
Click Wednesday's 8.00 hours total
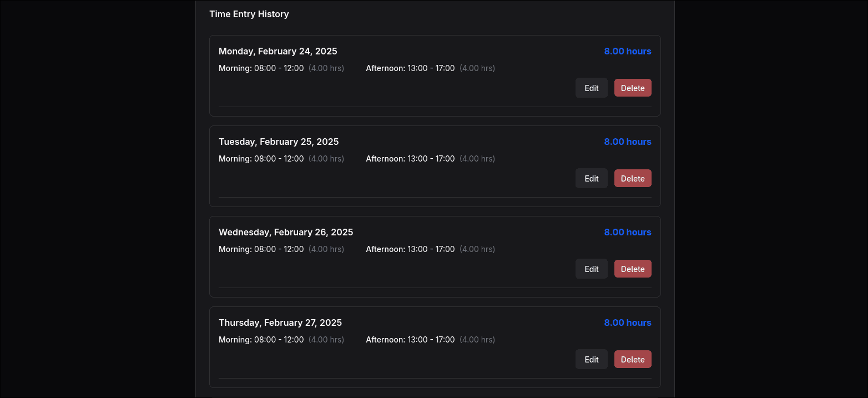pyautogui.click(x=627, y=232)
